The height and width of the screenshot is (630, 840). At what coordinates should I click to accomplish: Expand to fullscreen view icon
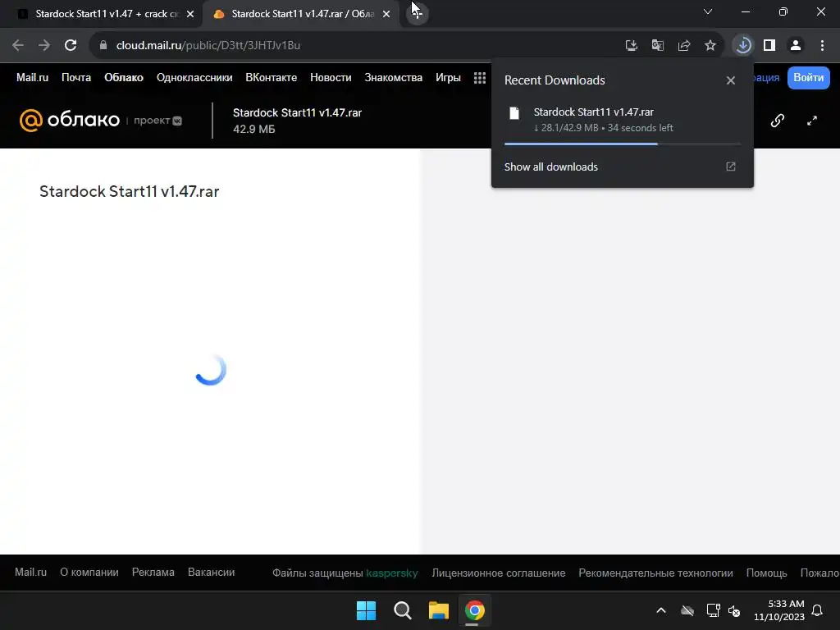(812, 121)
